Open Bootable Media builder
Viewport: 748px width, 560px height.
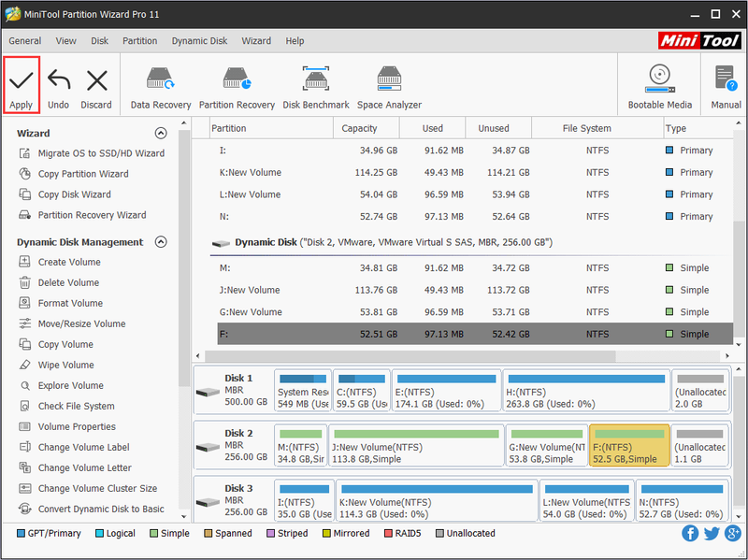pos(660,79)
